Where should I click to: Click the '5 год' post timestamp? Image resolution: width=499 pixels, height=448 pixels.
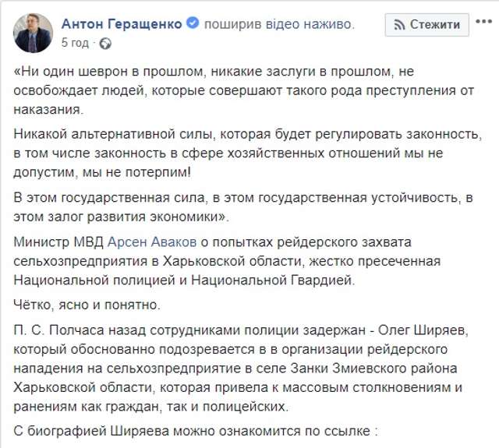pos(75,41)
